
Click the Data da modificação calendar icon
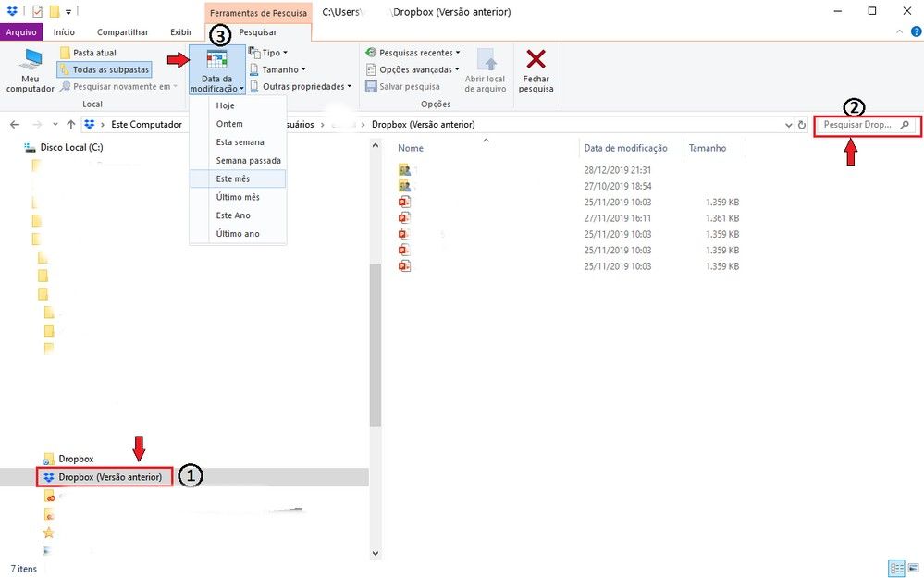216,61
